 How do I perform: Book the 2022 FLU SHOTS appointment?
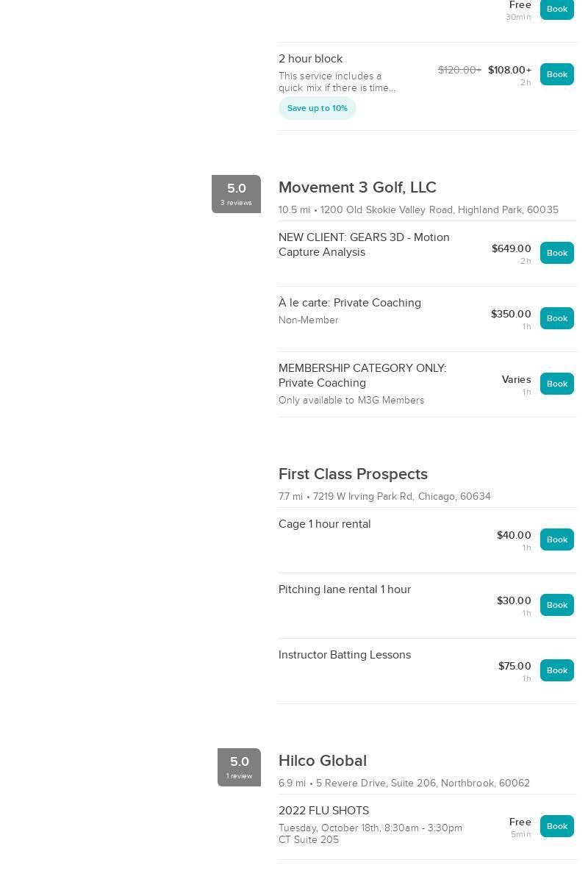[556, 826]
